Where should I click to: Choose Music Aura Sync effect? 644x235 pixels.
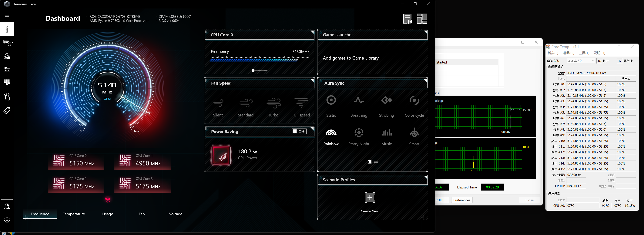tap(387, 137)
